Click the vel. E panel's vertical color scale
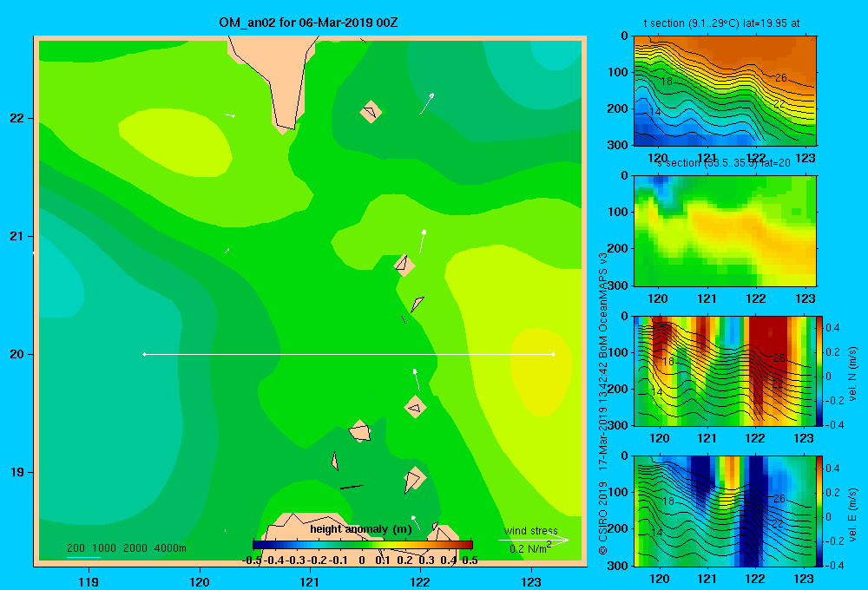This screenshot has height=590, width=868. point(819,511)
